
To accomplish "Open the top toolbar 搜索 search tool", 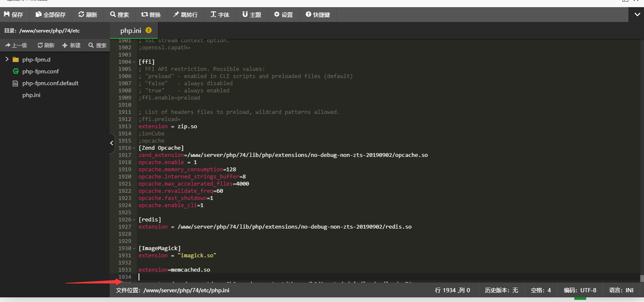I will coord(120,15).
